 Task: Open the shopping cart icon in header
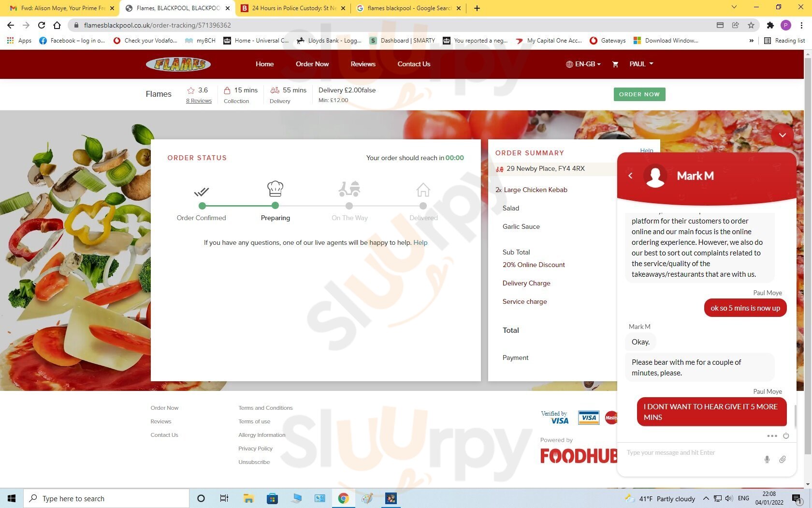615,64
